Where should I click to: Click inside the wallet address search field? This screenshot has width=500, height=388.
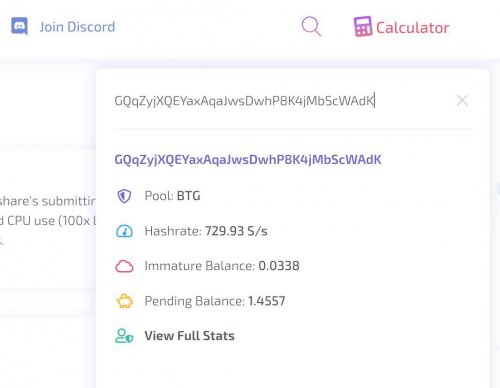point(283,100)
